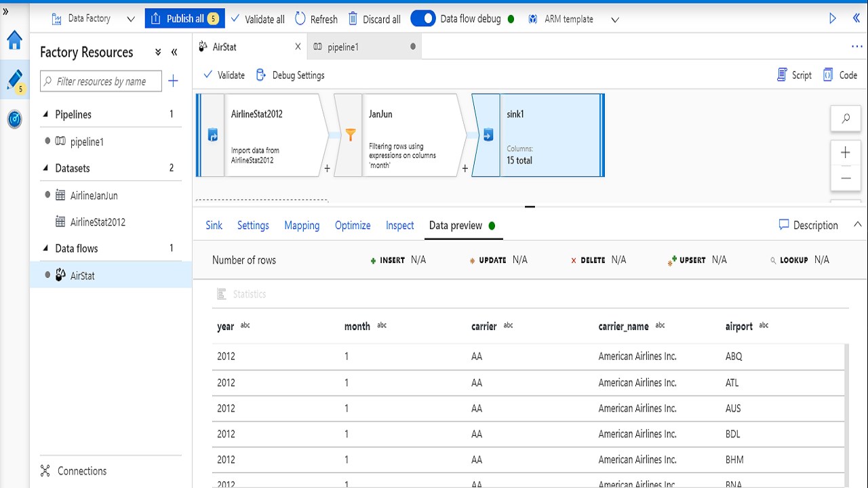
Task: Click the AirlineStat2012 source icon
Action: click(213, 136)
